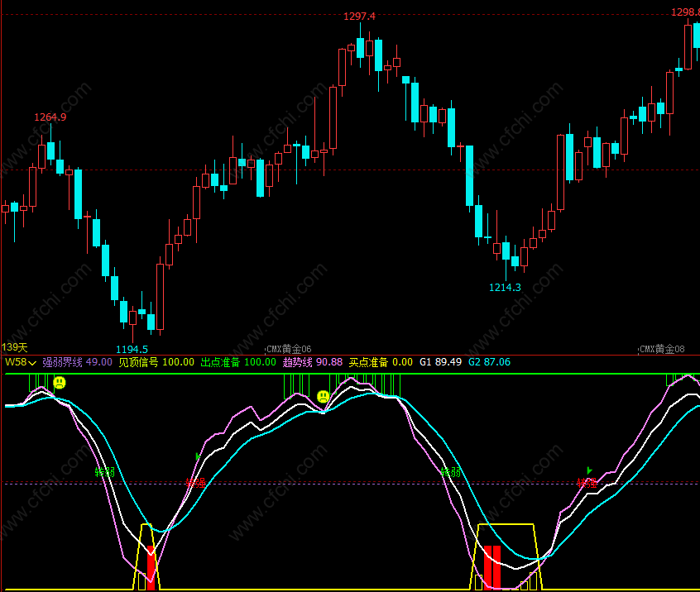Open the W58 indicator dropdown

tap(20, 362)
